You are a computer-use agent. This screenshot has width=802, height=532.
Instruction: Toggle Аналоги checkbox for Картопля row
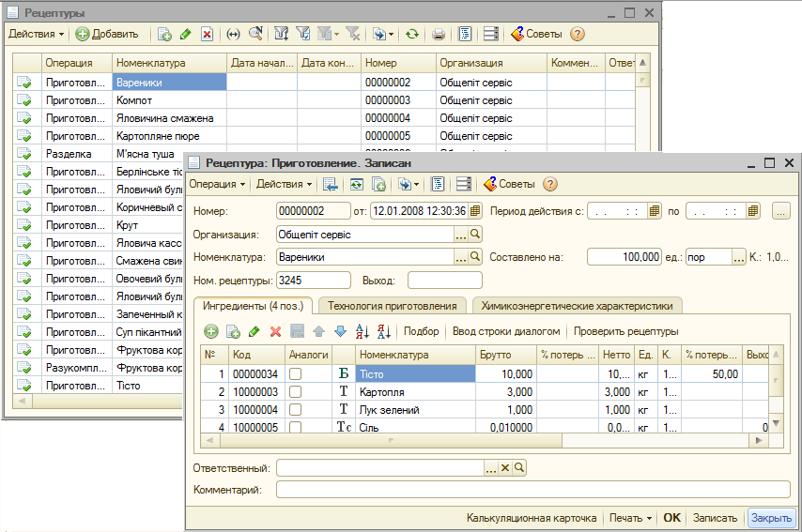point(296,391)
